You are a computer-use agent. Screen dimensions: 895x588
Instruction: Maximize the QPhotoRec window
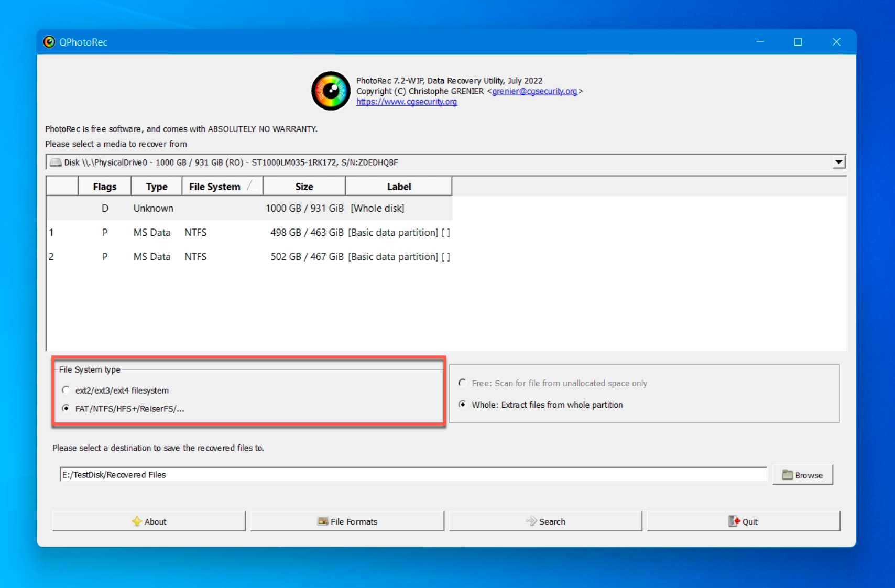[x=798, y=42]
